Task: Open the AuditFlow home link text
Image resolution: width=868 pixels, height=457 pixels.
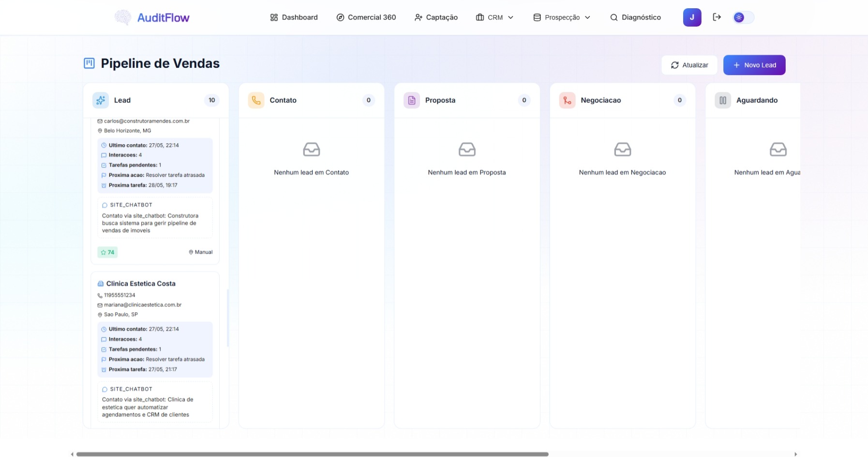Action: [163, 18]
